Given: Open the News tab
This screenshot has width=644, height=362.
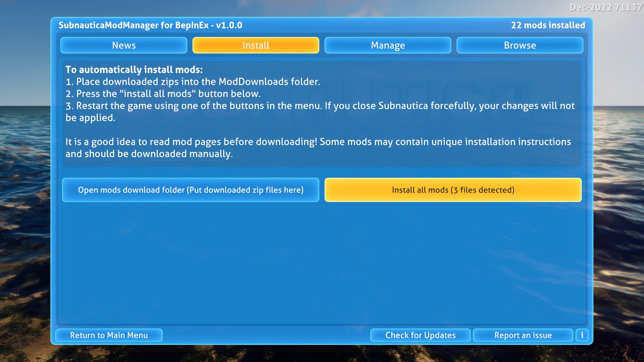Looking at the screenshot, I should [124, 45].
